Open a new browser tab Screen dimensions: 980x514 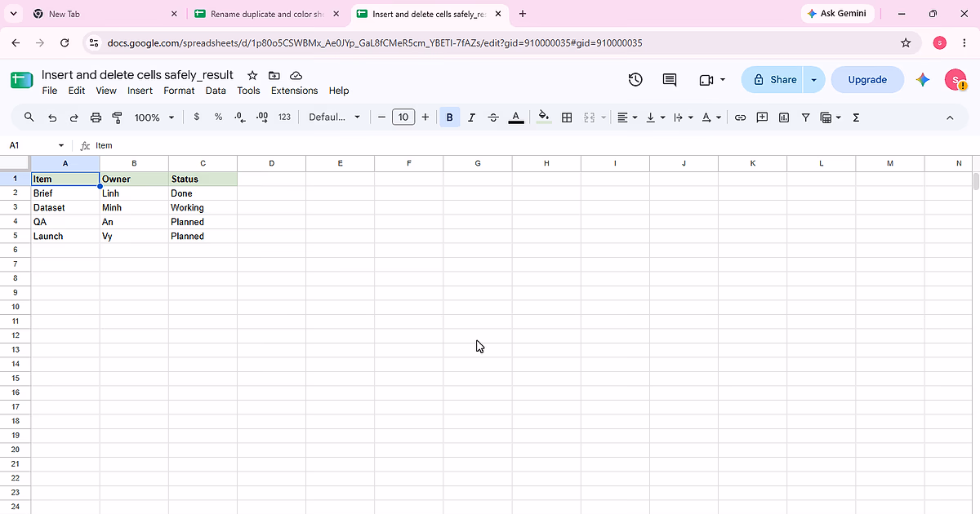point(523,14)
